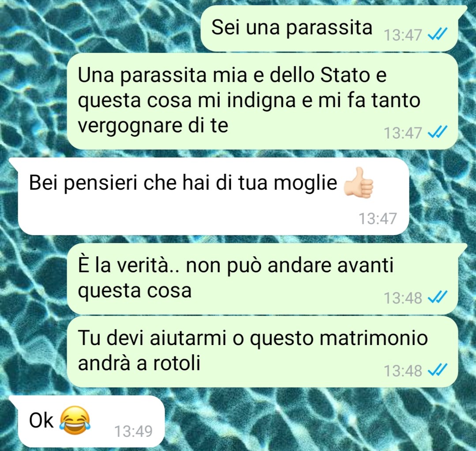The image size is (476, 451).
Task: Tap blue ticks on 'questa cosa' 13:48 message
Action: pos(438,297)
